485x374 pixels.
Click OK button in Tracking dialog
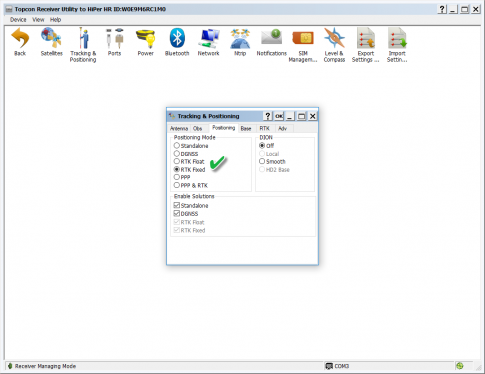coord(279,116)
